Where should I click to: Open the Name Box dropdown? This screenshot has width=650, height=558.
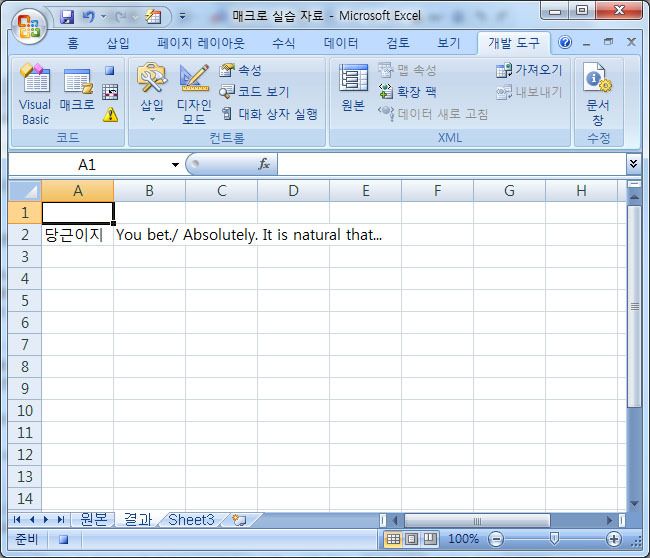175,165
